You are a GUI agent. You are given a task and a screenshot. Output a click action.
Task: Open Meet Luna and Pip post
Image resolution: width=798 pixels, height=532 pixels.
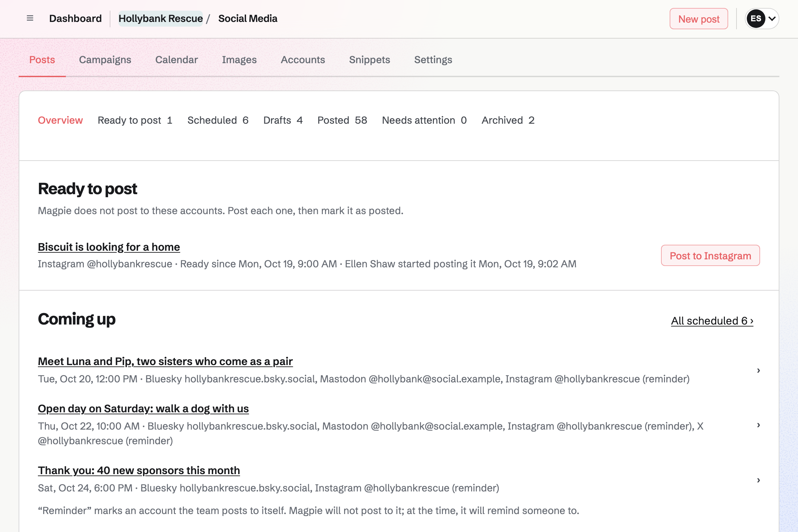[x=165, y=361]
